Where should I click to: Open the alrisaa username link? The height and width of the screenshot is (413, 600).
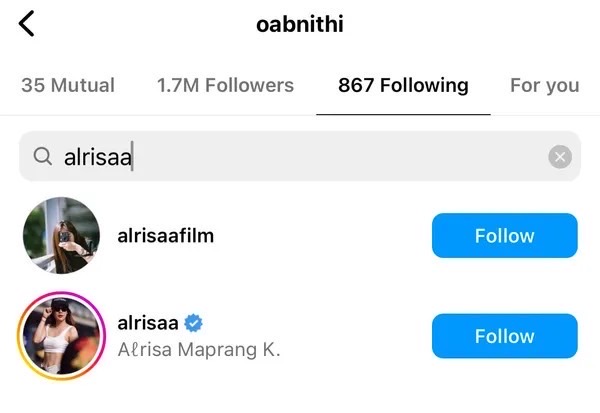148,323
